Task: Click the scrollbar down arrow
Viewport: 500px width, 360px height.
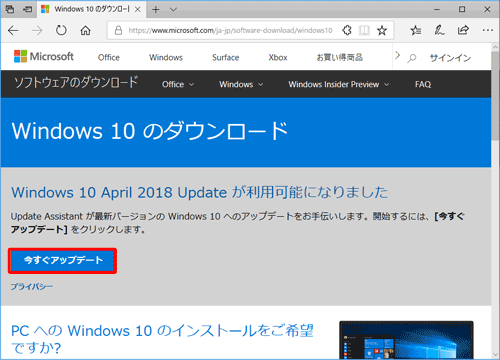Action: tap(495, 355)
